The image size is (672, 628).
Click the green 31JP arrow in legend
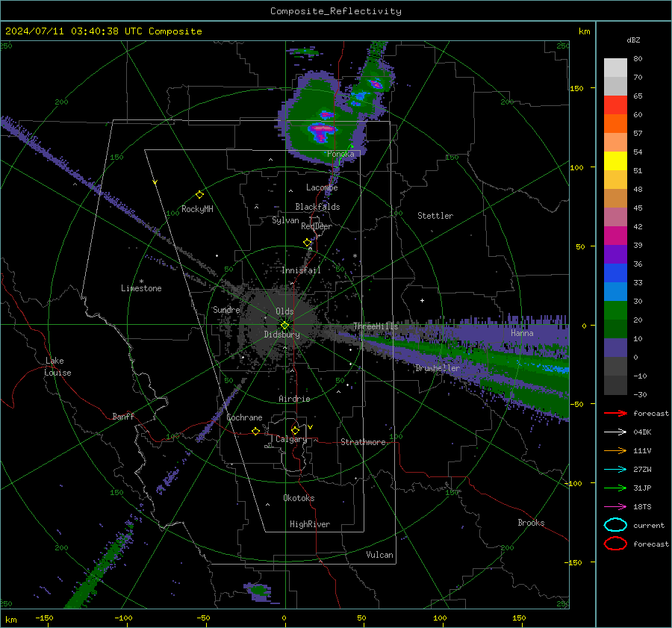click(x=615, y=488)
